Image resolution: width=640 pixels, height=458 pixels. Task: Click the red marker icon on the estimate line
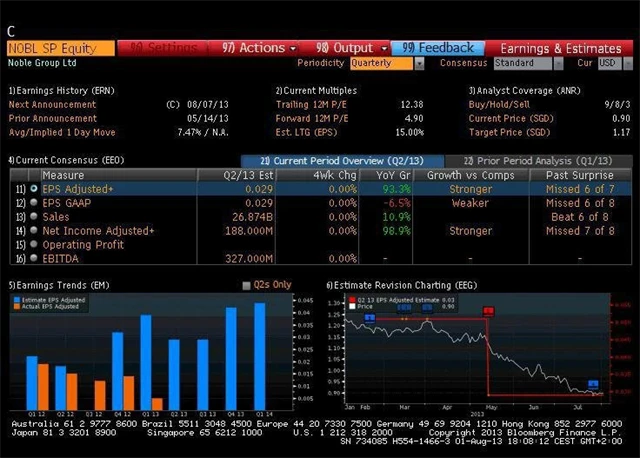(489, 312)
